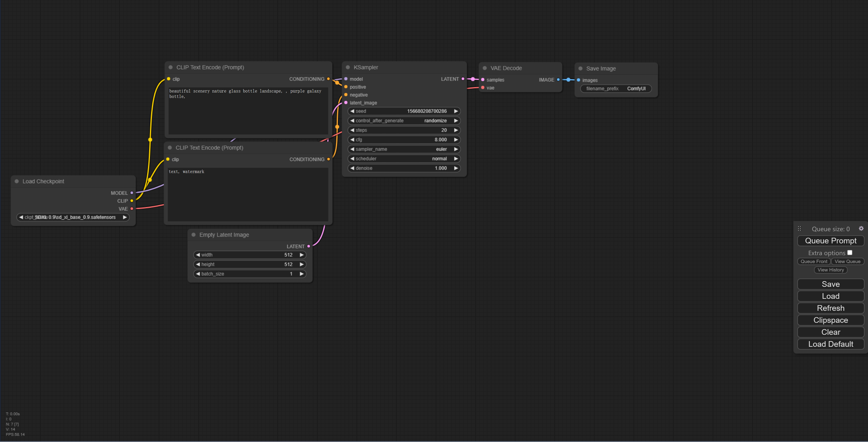Click the VAE Decode IMAGE output socket
Screen dimensions: 868x442
(558, 80)
